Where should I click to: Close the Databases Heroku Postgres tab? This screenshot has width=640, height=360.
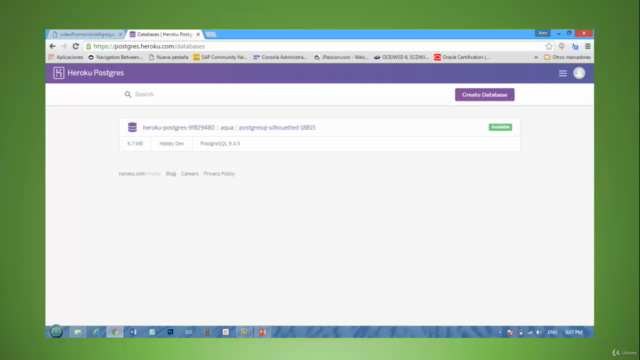(198, 34)
